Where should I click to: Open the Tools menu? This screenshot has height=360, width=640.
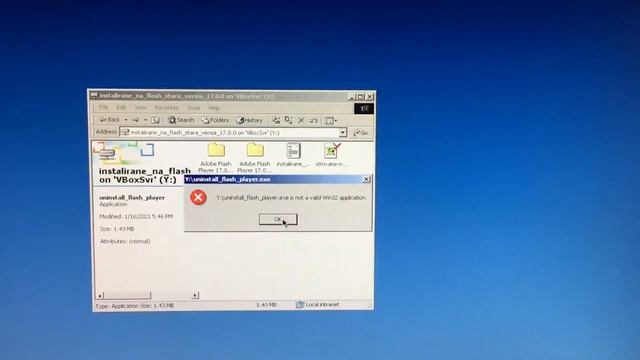pos(193,108)
